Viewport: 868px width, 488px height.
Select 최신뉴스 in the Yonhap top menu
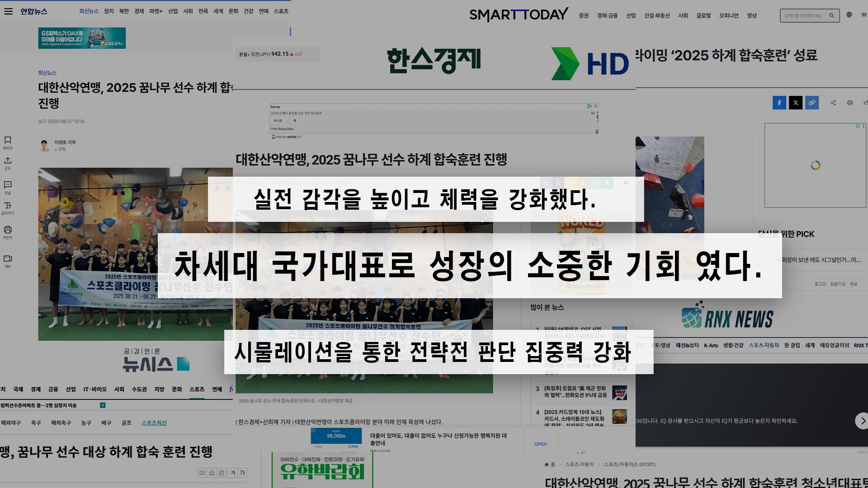[x=89, y=11]
